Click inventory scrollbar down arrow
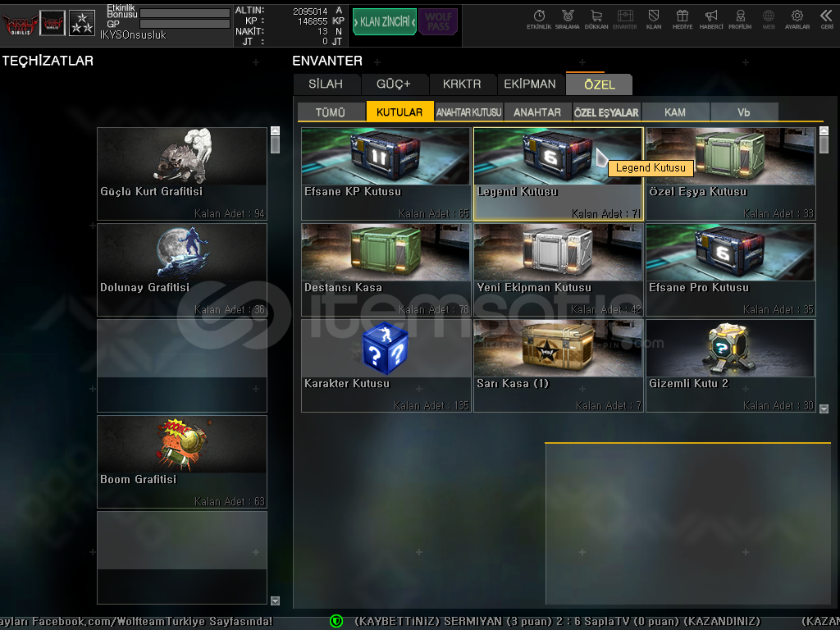The image size is (840, 630). point(824,409)
